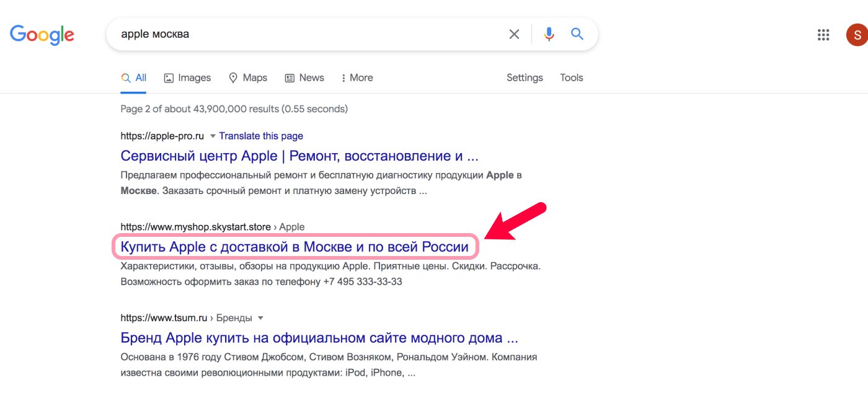The image size is (868, 398).
Task: Switch to the Maps tab
Action: (x=248, y=77)
